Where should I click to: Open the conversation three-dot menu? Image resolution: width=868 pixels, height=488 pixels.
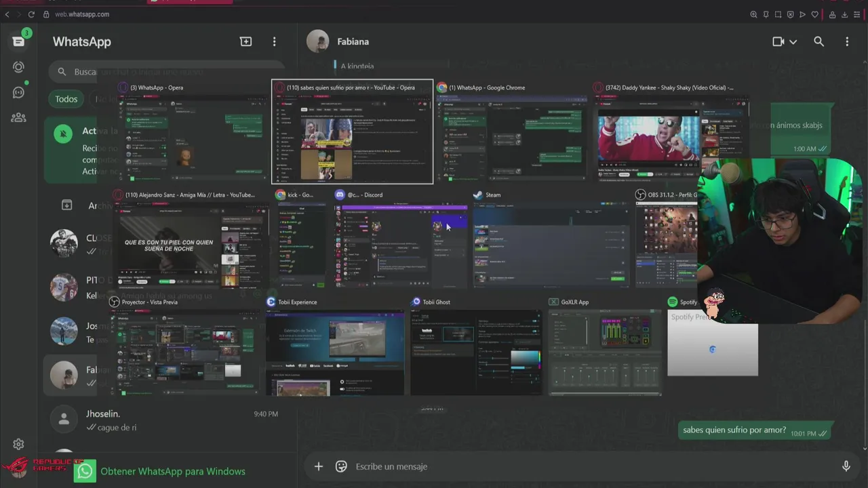pyautogui.click(x=847, y=41)
